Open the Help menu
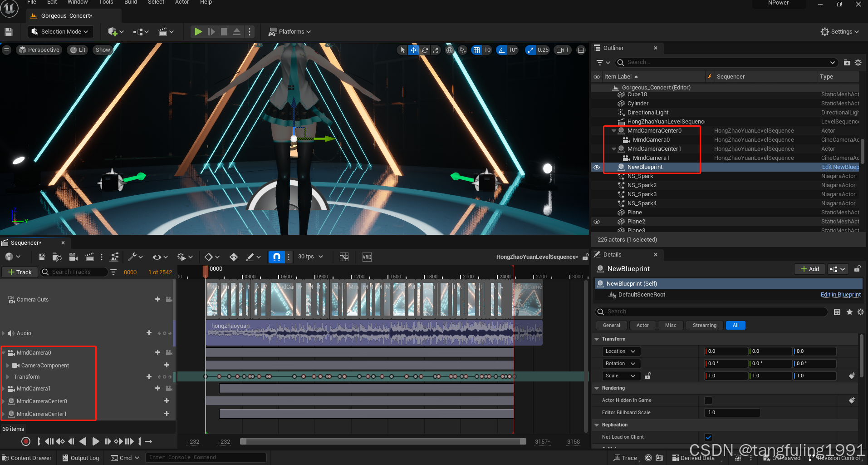 [x=206, y=2]
